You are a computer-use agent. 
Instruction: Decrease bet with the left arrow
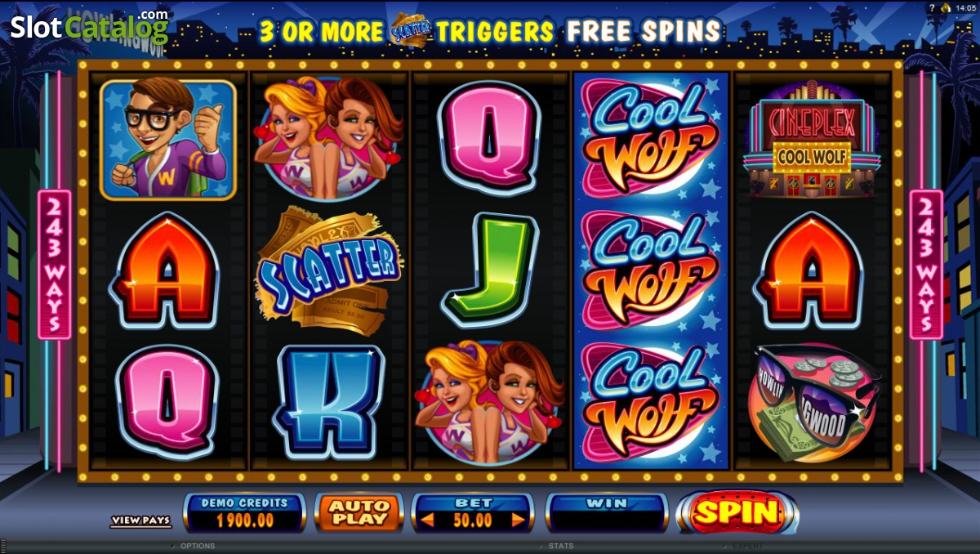pos(427,520)
